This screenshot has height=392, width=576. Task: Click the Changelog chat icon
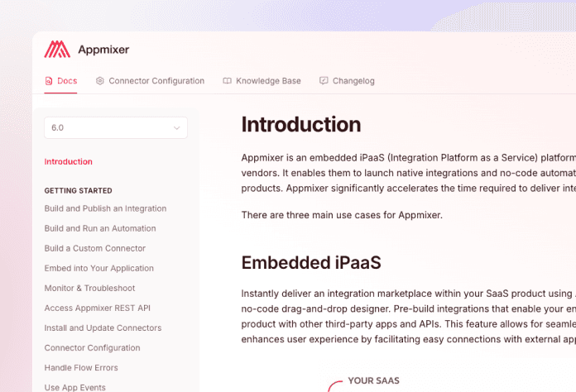[x=324, y=81]
